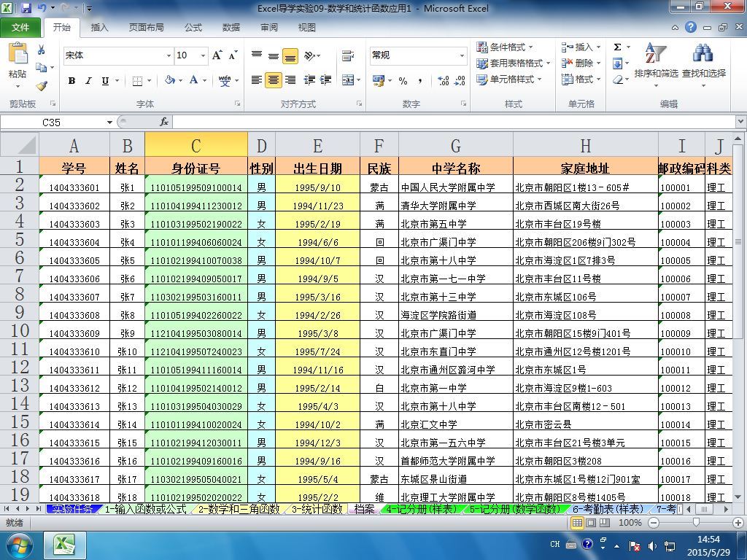Viewport: 747px width, 560px height.
Task: Click the decrease indent icon
Action: [309, 80]
